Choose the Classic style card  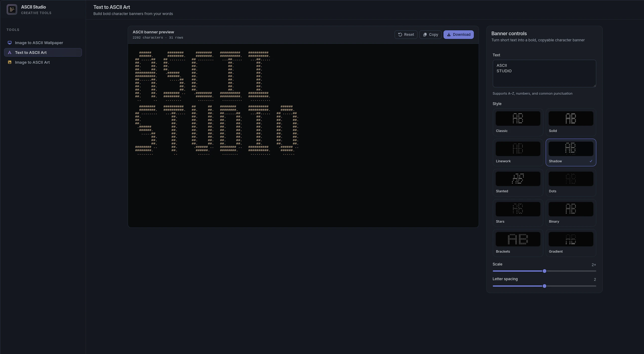tap(518, 122)
